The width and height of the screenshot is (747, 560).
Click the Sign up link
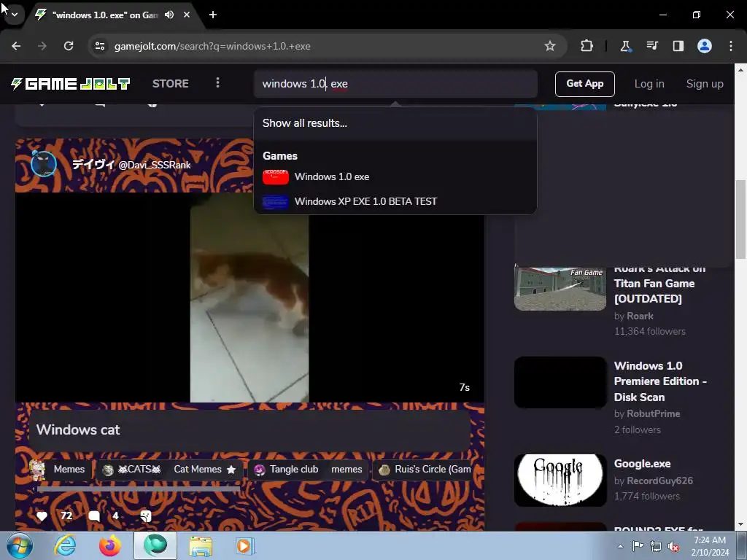[x=705, y=84]
